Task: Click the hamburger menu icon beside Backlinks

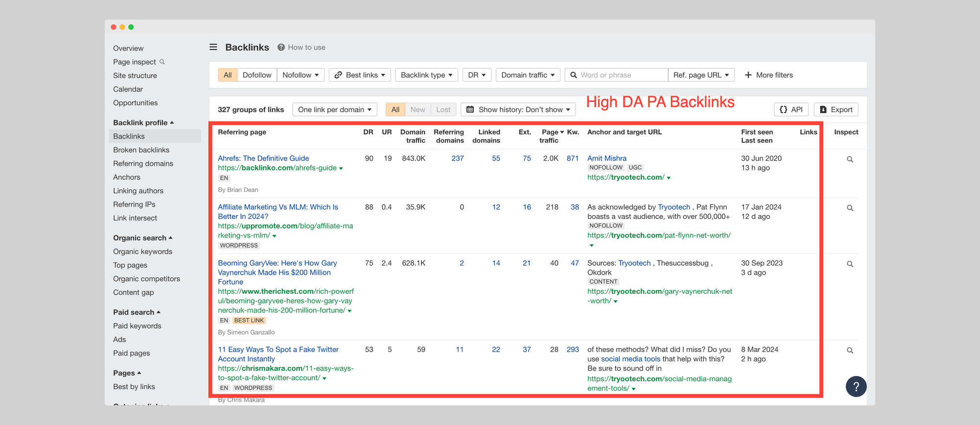Action: (213, 47)
